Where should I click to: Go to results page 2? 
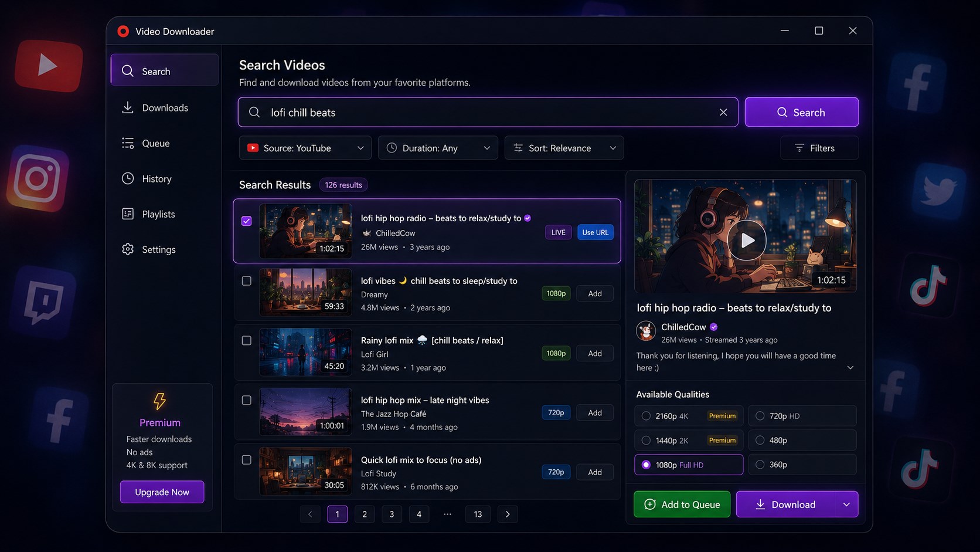tap(365, 514)
